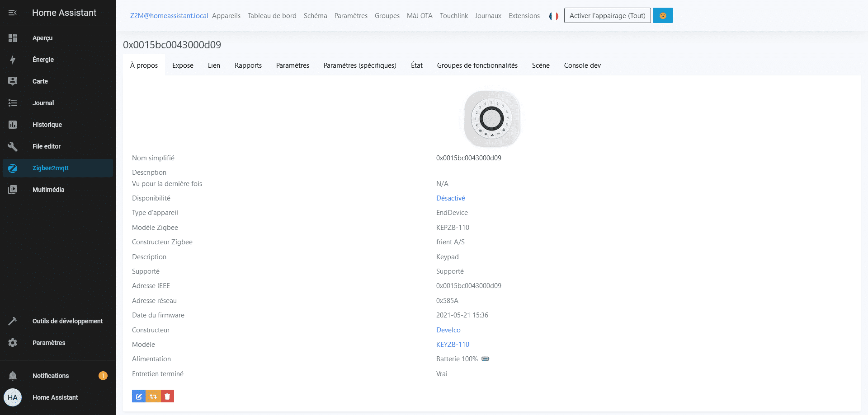Open the Paramètres gear icon in sidebar
Screen dimensions: 868x415
pyautogui.click(x=13, y=343)
